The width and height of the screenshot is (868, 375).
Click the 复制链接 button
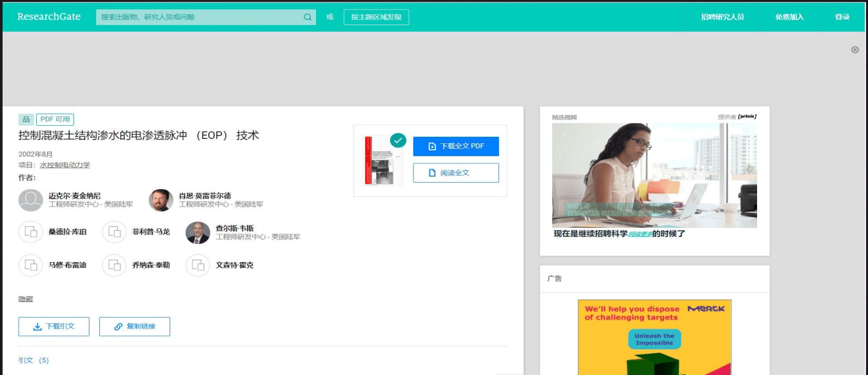pyautogui.click(x=134, y=327)
